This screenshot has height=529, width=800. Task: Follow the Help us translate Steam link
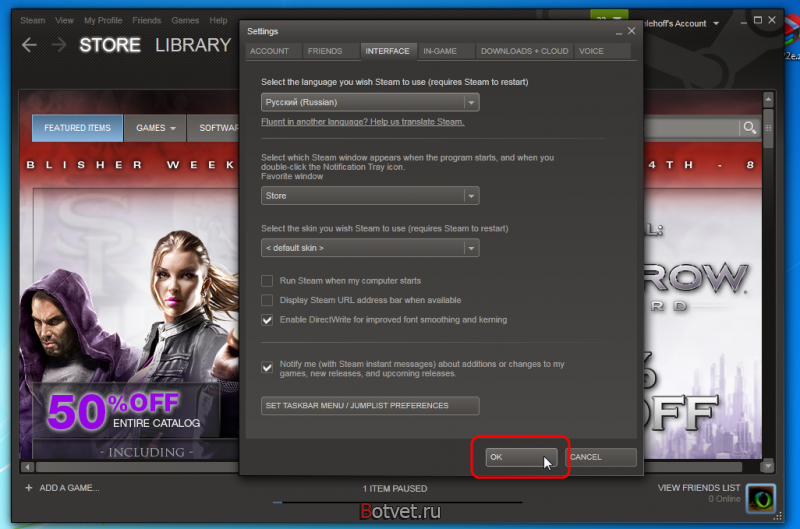pyautogui.click(x=363, y=122)
